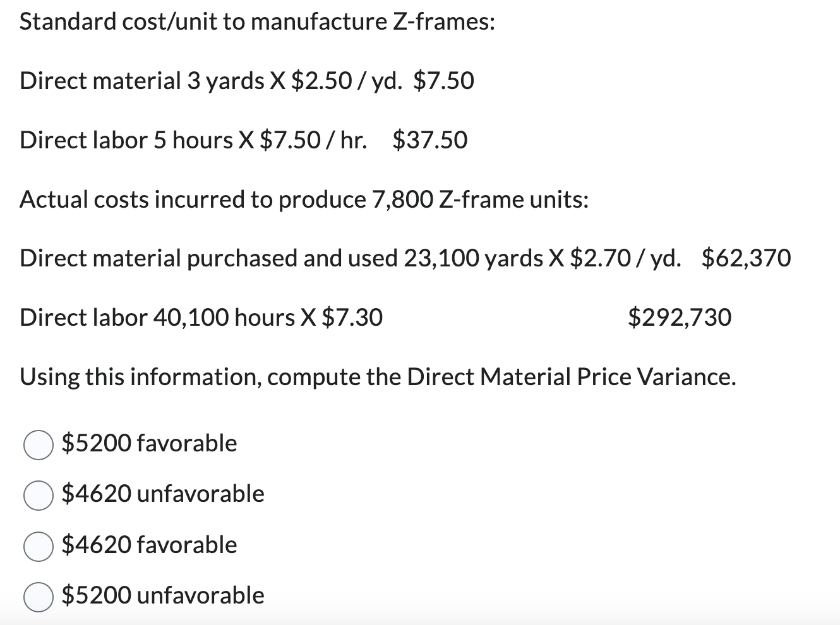The height and width of the screenshot is (625, 840).
Task: Select the $292,730 labor cost amount
Action: click(679, 317)
